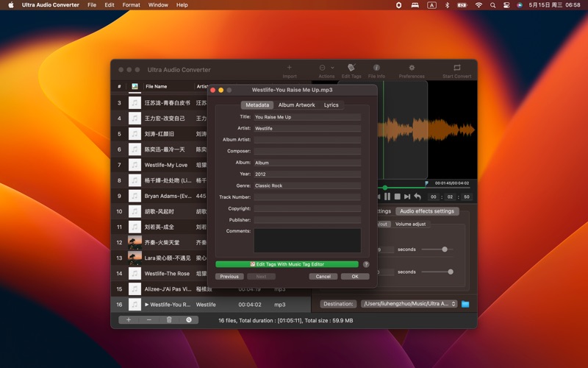The image size is (588, 368).
Task: Open the Format menu in menu bar
Action: point(131,5)
